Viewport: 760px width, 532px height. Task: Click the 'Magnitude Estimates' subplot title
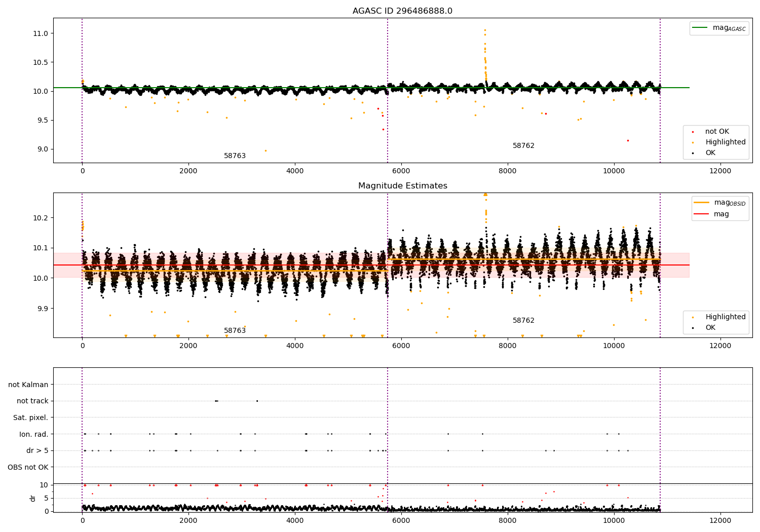403,186
